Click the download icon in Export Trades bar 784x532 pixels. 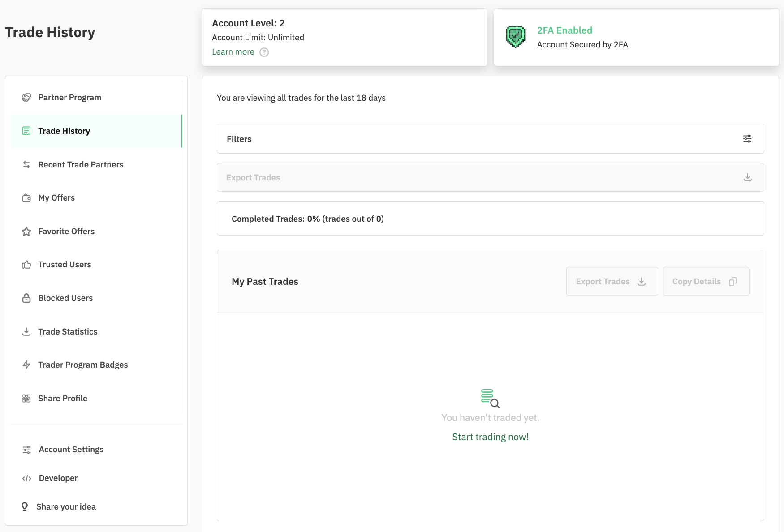click(x=747, y=177)
